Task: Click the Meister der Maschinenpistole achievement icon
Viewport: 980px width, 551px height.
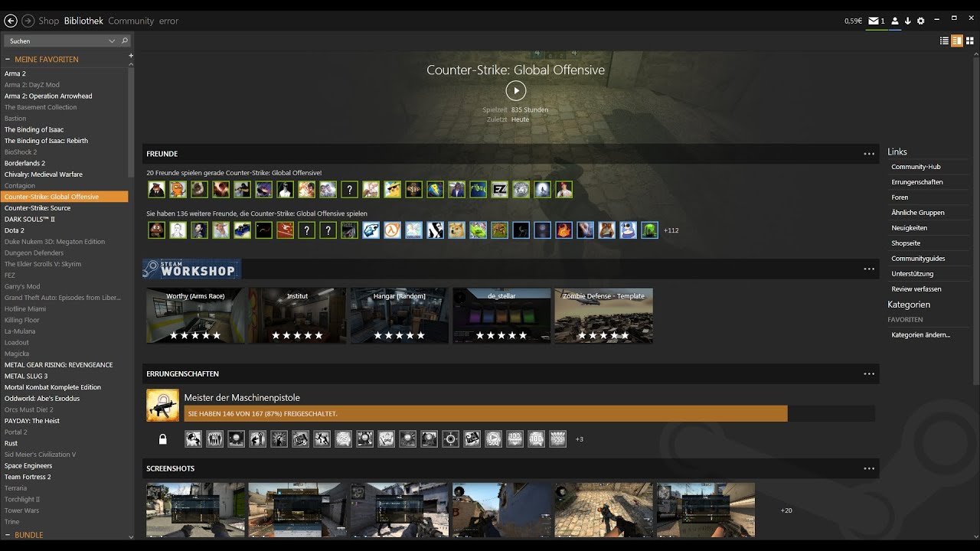Action: point(162,406)
